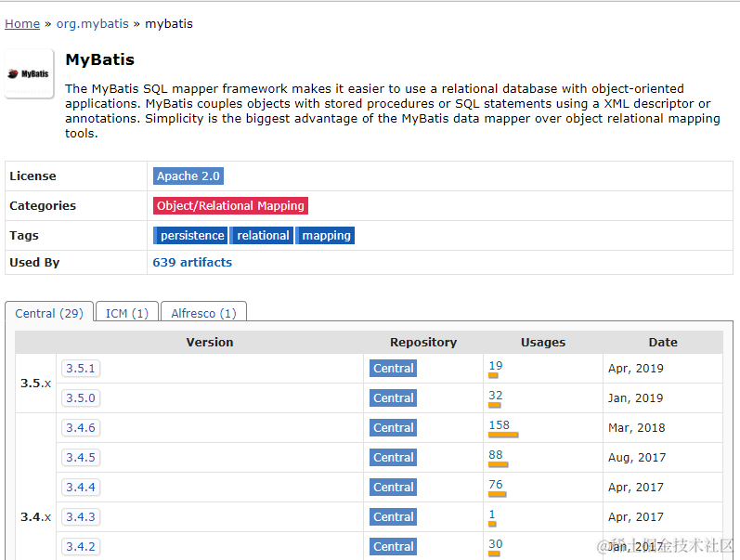The image size is (740, 560).
Task: Click Central repository badge for 3.5.1
Action: [393, 369]
